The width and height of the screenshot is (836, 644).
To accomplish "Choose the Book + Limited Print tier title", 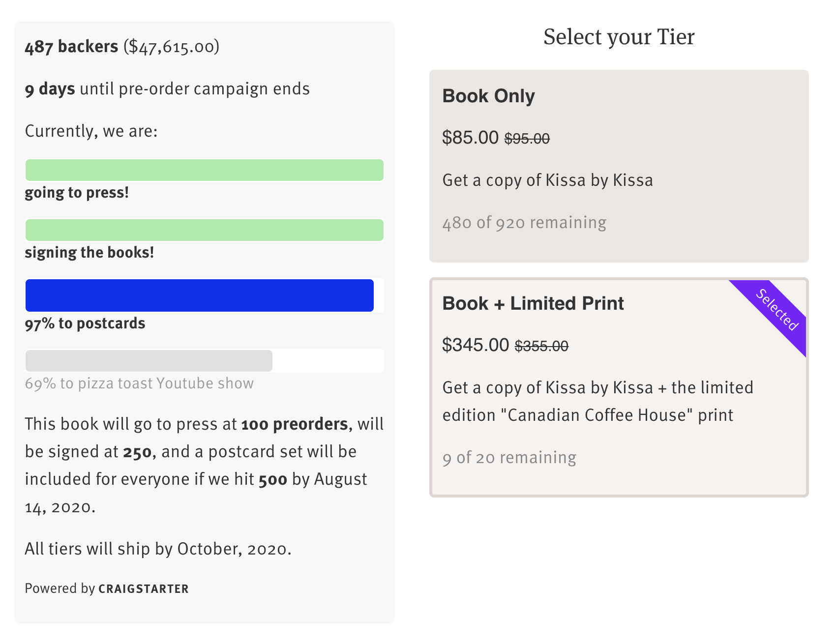I will click(533, 303).
